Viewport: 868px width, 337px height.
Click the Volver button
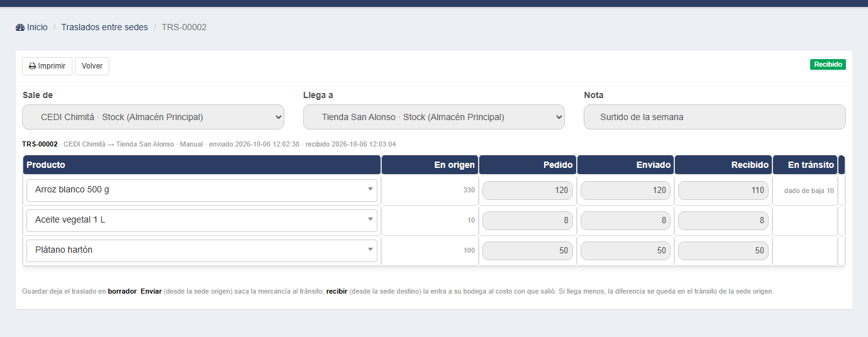(x=92, y=66)
